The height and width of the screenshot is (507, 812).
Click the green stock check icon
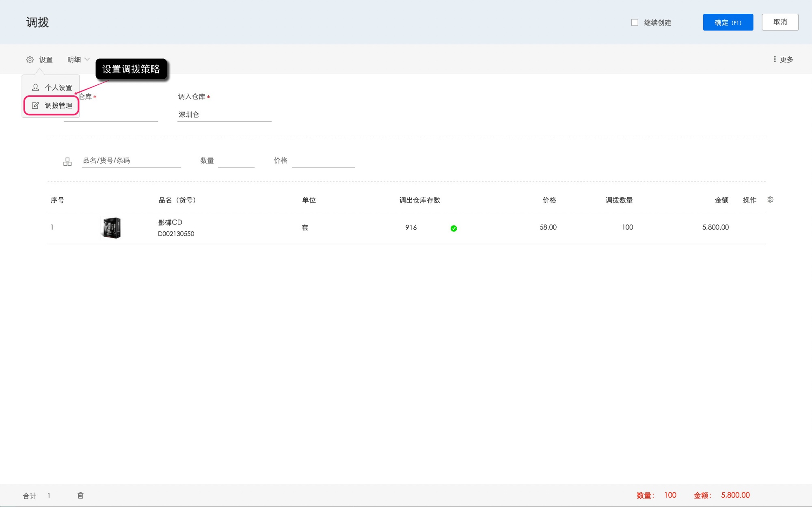pyautogui.click(x=454, y=228)
